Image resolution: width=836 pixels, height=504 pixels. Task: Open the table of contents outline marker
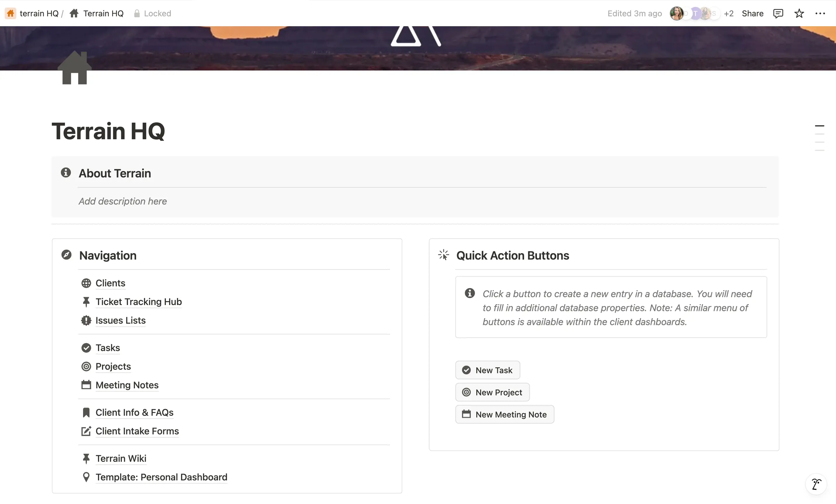[819, 126]
